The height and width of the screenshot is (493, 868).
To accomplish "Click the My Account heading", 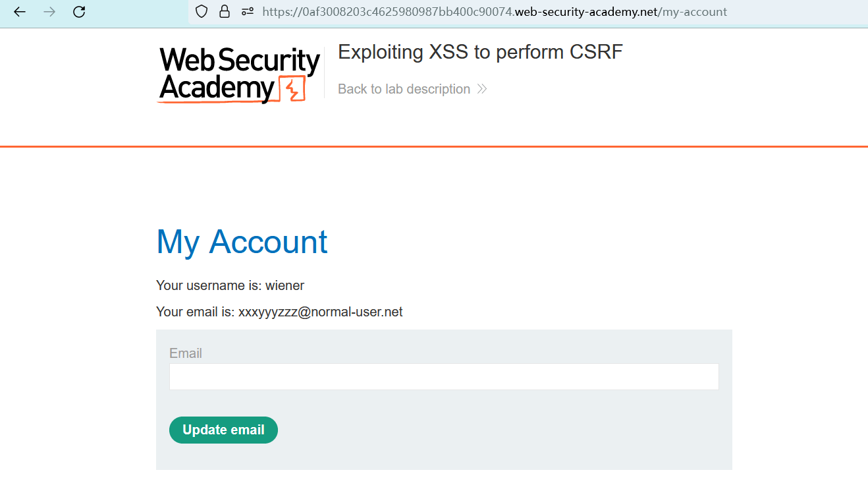I will (242, 241).
